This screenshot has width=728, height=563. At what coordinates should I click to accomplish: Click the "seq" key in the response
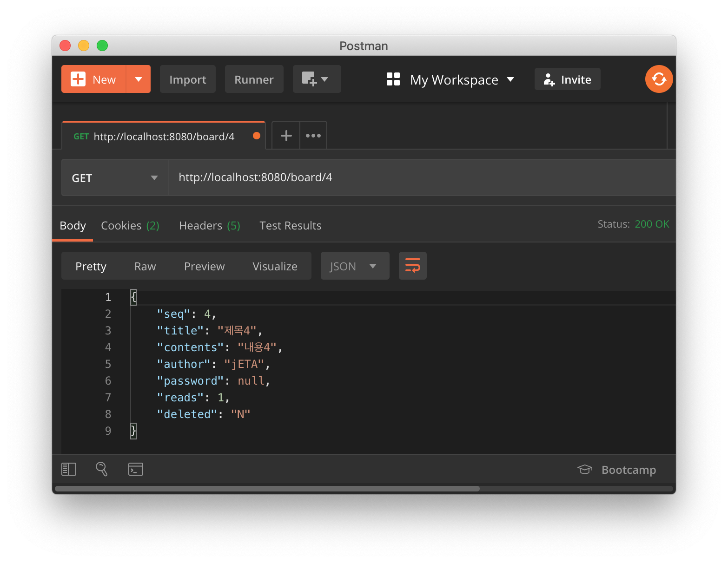(174, 314)
